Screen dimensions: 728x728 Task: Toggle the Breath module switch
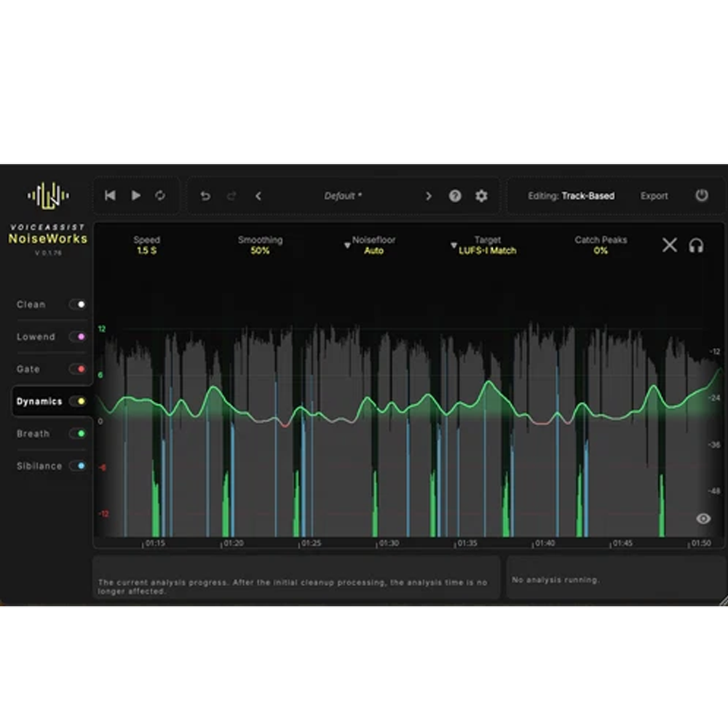click(x=78, y=434)
